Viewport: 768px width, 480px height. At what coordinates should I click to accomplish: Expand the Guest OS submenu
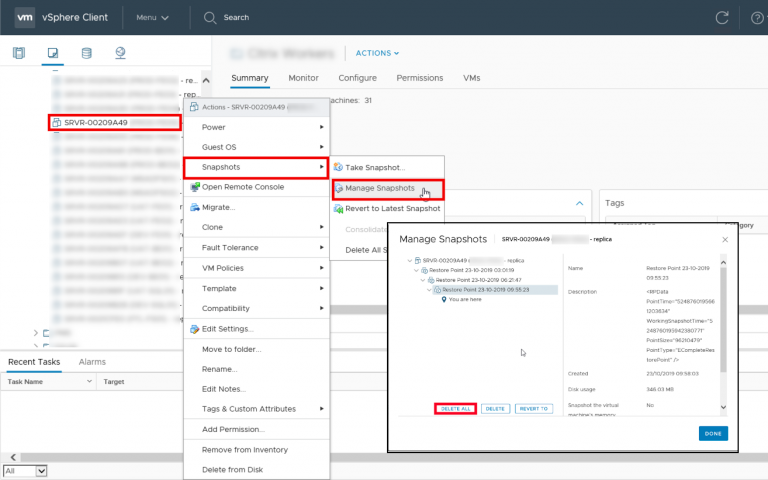click(x=256, y=147)
